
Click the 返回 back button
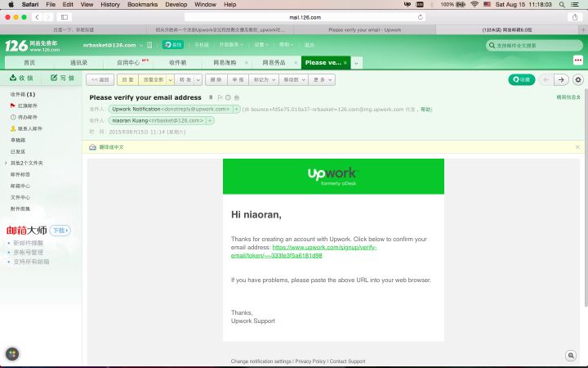(x=100, y=79)
